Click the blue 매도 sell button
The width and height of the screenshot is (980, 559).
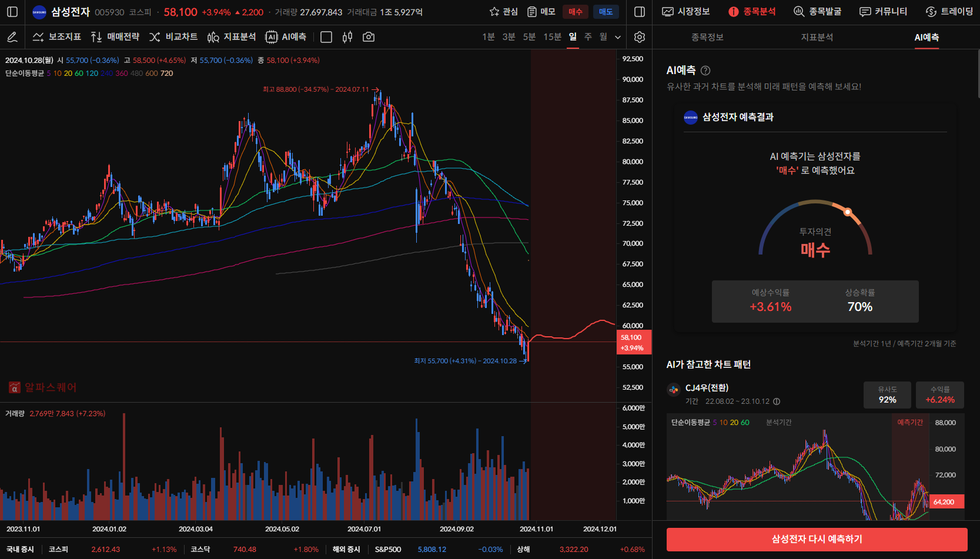606,12
